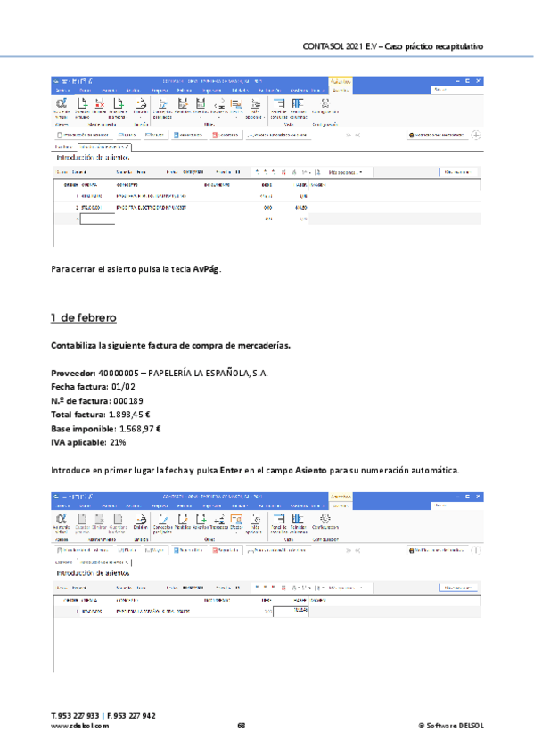Click Introducción de asientos shortcut, first screenshot
534x756 pixels.
[x=84, y=135]
